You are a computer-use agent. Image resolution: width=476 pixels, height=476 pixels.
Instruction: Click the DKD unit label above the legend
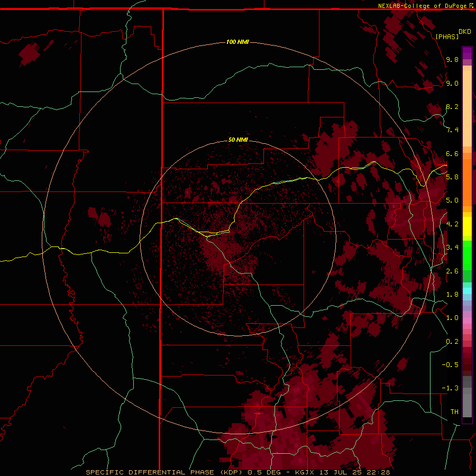(465, 32)
